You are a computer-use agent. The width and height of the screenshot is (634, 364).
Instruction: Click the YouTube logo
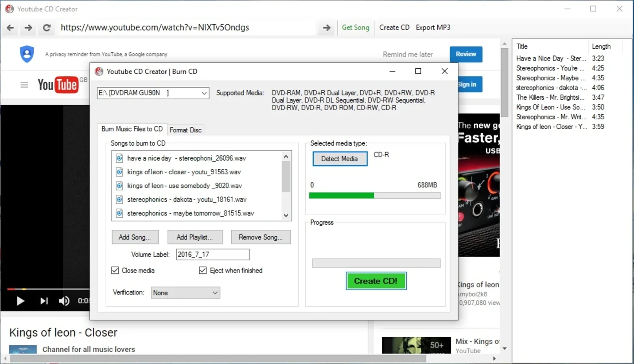point(57,85)
